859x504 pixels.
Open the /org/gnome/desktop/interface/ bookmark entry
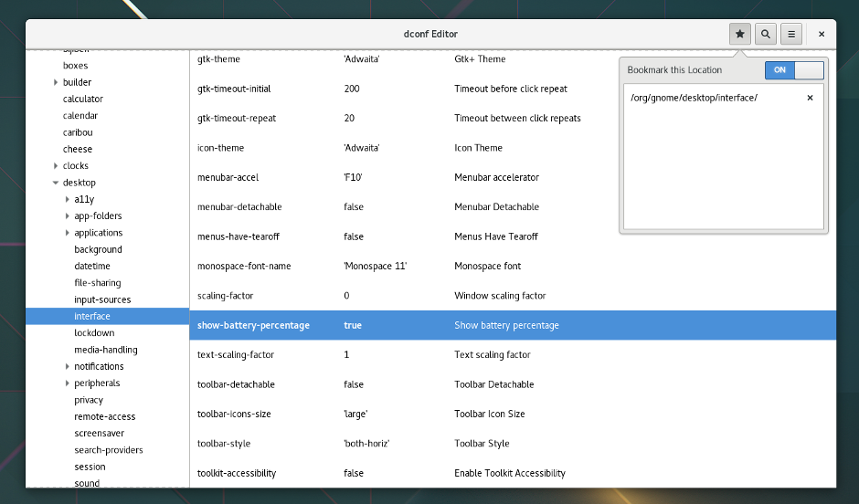click(x=695, y=98)
